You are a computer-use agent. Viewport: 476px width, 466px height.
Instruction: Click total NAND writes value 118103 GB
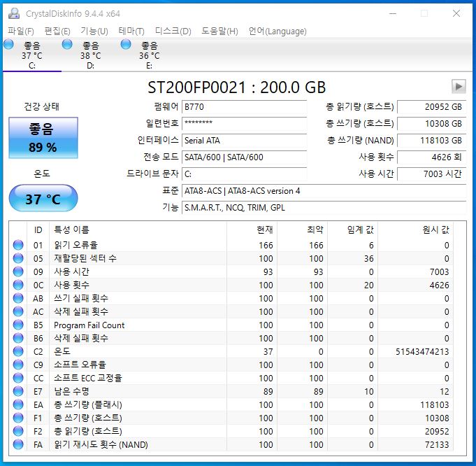click(431, 141)
